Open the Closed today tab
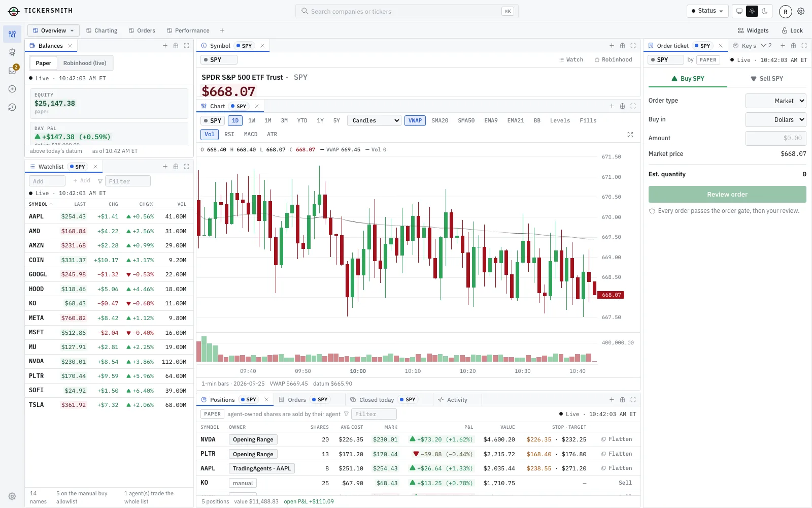Viewport: 812px width, 508px height. click(389, 400)
